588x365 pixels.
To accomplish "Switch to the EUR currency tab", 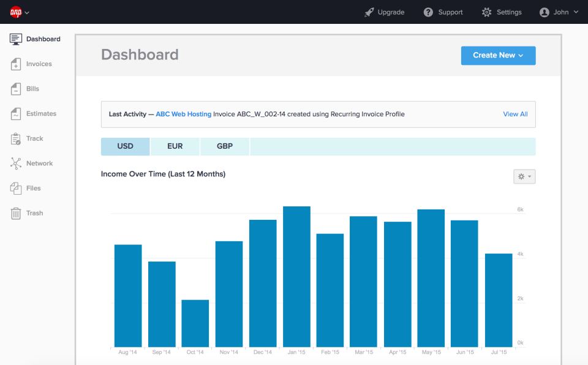I will tap(175, 147).
